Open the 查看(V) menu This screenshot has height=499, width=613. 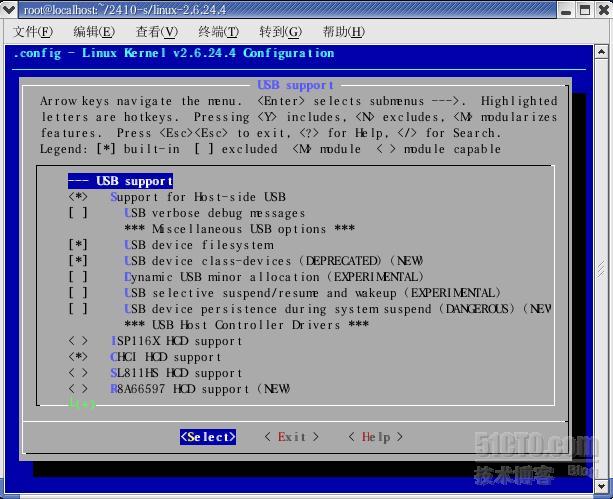tap(157, 31)
